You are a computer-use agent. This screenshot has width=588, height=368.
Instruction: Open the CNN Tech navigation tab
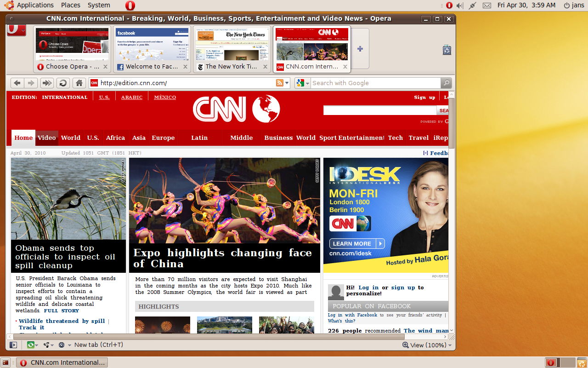click(x=395, y=138)
